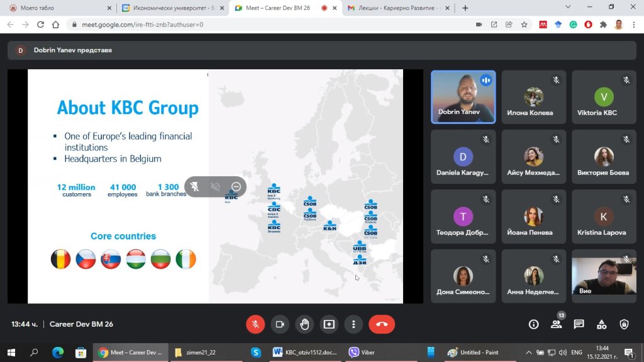The height and width of the screenshot is (362, 644).
Task: Select Kristina Lapova participant tile
Action: pyautogui.click(x=604, y=217)
